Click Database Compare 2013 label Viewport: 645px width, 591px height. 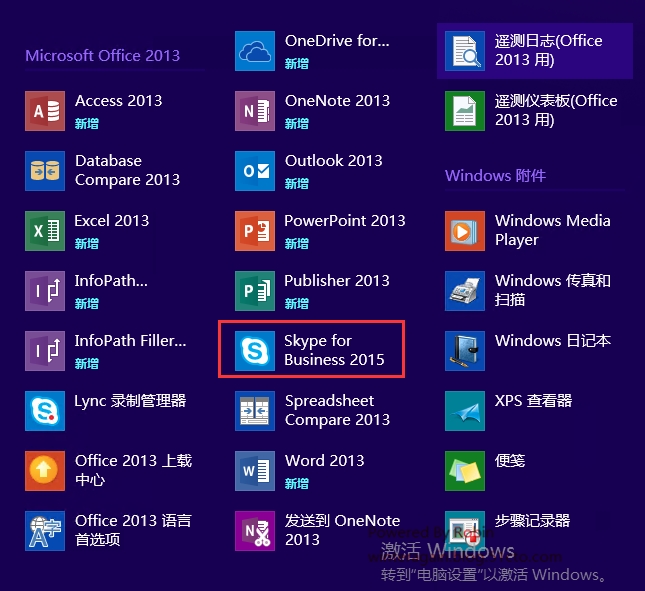128,170
